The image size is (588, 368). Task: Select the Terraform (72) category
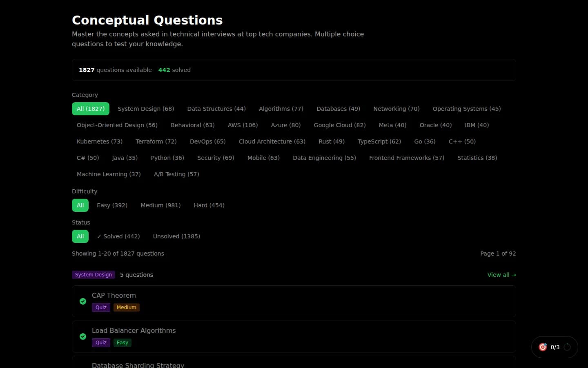(156, 141)
